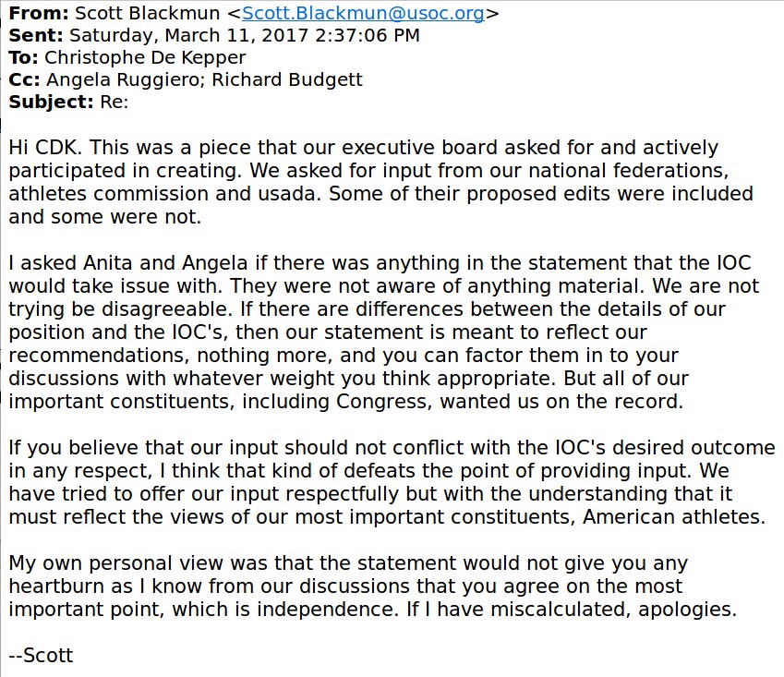The width and height of the screenshot is (784, 677).
Task: Click the word Congress in second paragraph
Action: pos(381,402)
